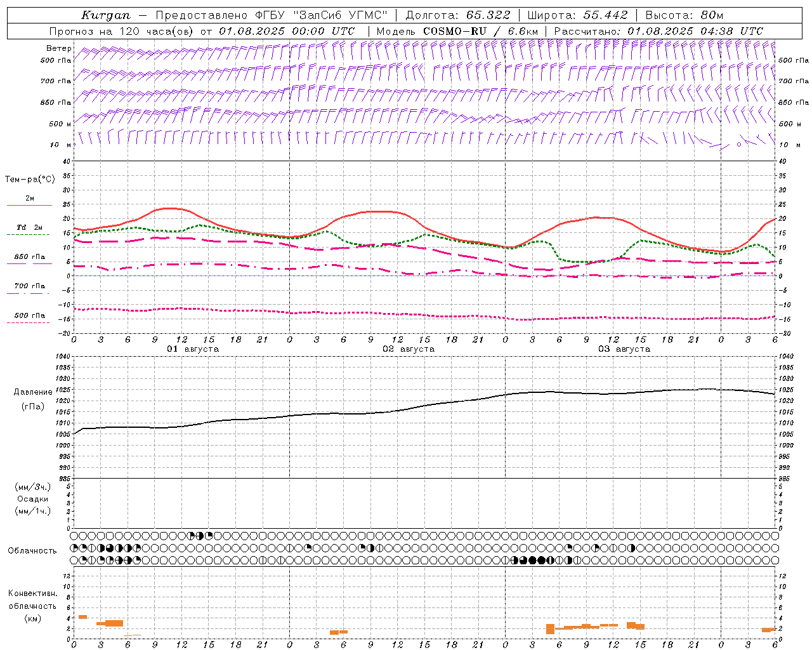Select the text 'Долгота: 65.322'
This screenshot has height=650, width=812.
click(x=456, y=15)
